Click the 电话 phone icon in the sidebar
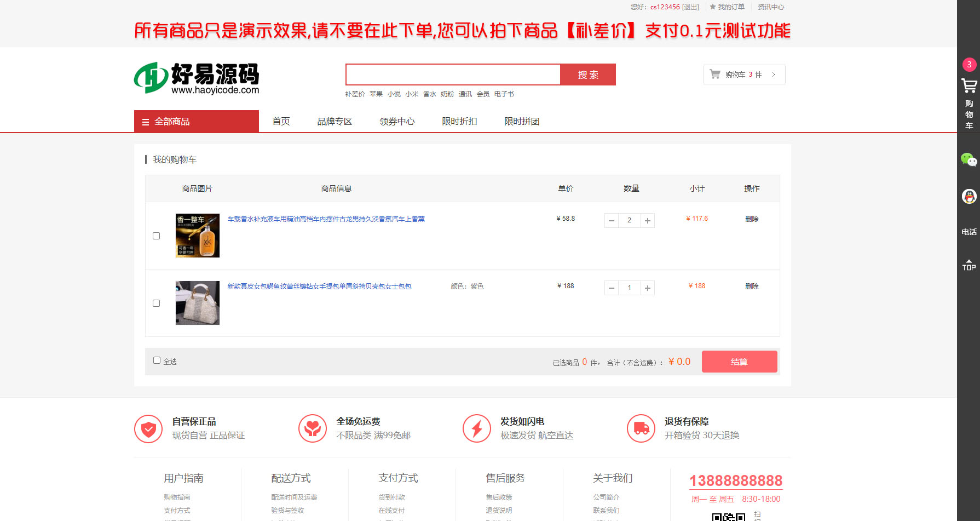Viewport: 980px width, 521px height. coord(969,232)
